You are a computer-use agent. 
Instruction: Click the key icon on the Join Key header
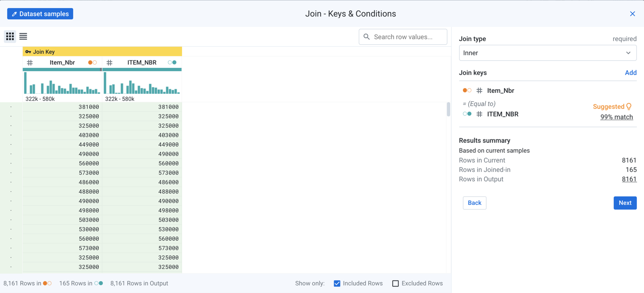tap(29, 51)
